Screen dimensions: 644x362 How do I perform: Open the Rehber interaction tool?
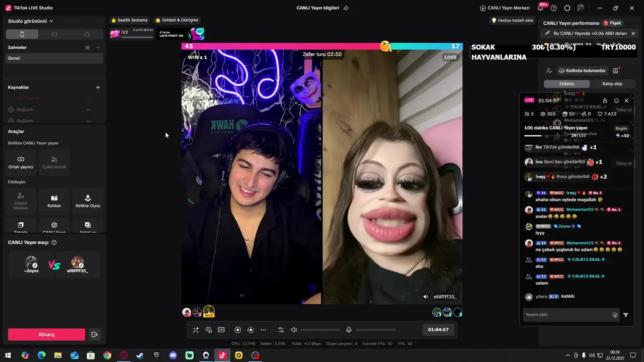click(54, 201)
